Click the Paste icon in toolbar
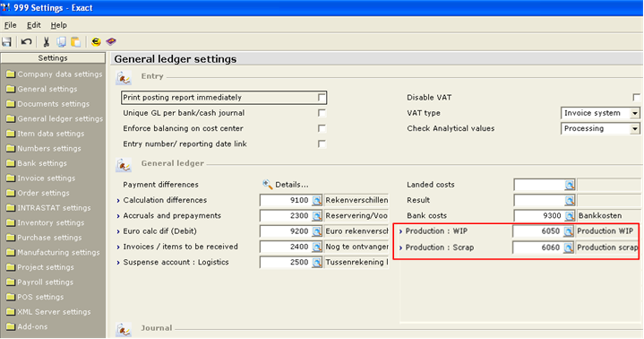Image resolution: width=644 pixels, height=339 pixels. pos(75,41)
